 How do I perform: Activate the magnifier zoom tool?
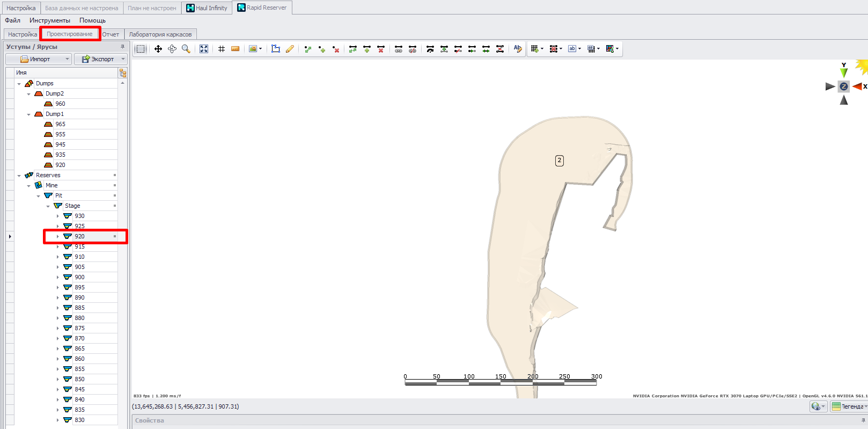[x=186, y=49]
